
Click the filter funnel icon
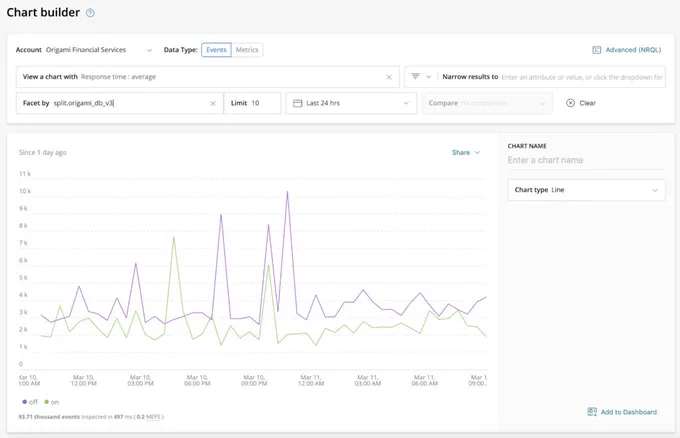pyautogui.click(x=415, y=76)
